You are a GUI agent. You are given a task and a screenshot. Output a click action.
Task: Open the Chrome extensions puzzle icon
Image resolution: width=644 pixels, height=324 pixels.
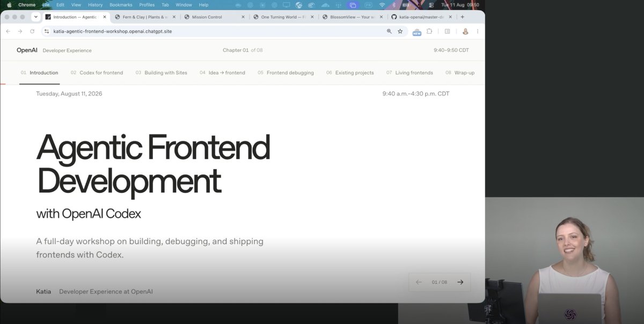coord(429,32)
